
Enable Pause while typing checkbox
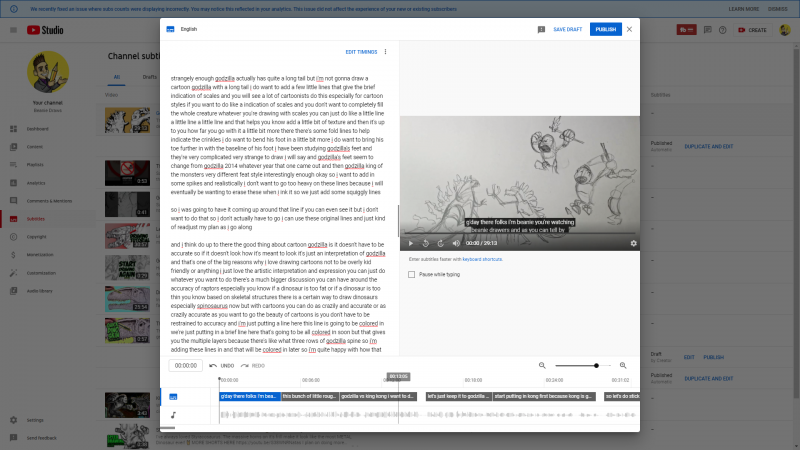412,274
